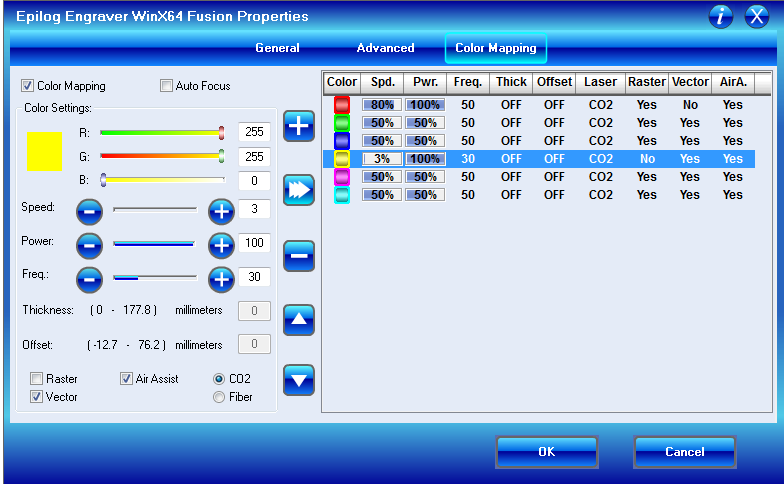Switch to the General tab
Image resolution: width=784 pixels, height=484 pixels.
click(278, 48)
